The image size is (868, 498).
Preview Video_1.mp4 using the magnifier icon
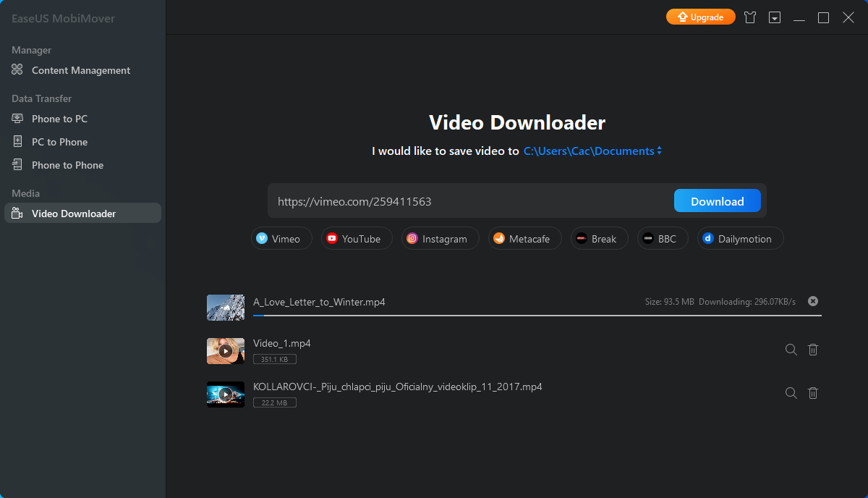[791, 350]
